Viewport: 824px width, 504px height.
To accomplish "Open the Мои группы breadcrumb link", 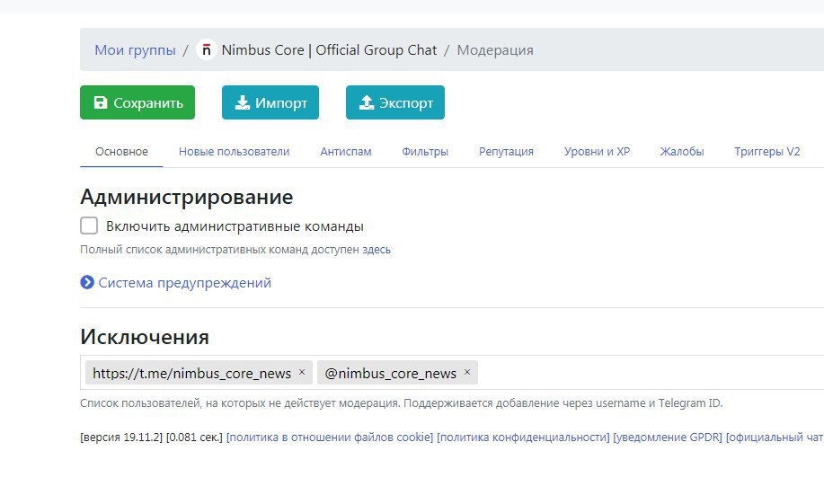I will point(135,50).
